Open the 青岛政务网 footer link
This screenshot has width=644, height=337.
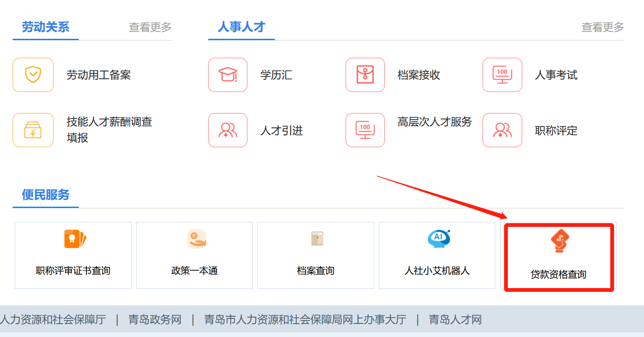click(155, 320)
